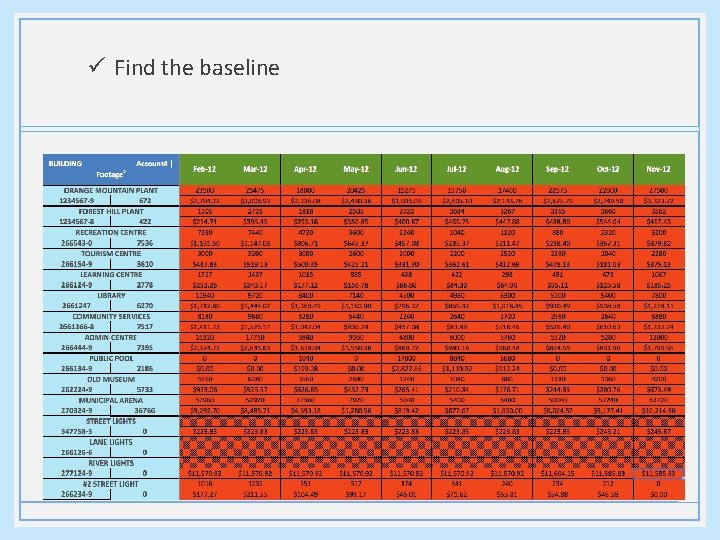Viewport: 720px width, 540px height.
Task: Select the PUBLIC POOL row label
Action: tap(111, 358)
